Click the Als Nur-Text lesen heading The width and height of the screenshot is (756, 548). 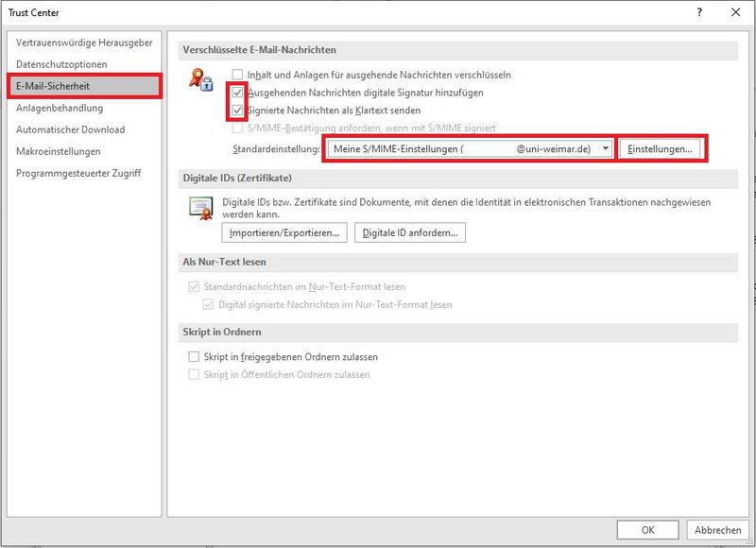click(x=224, y=262)
